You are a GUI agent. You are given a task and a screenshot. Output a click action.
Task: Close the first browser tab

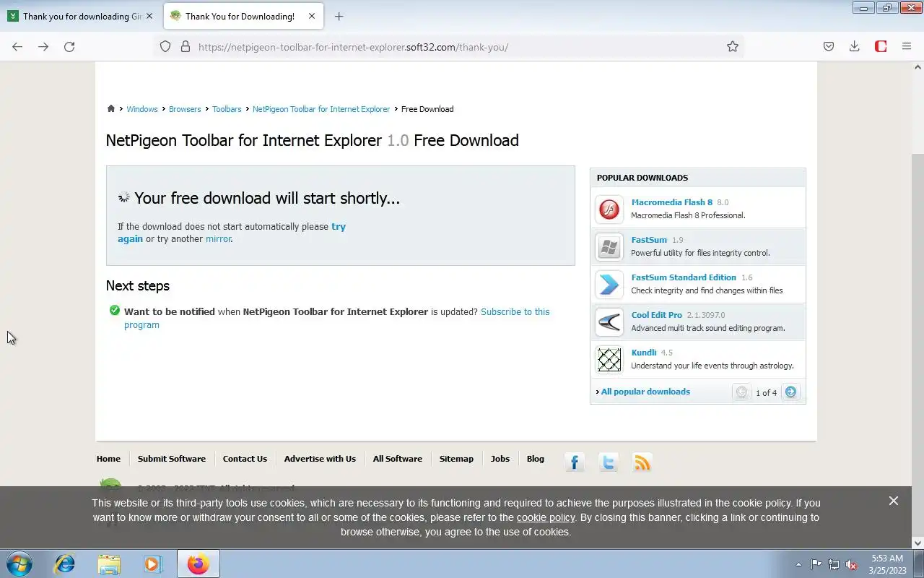point(149,16)
